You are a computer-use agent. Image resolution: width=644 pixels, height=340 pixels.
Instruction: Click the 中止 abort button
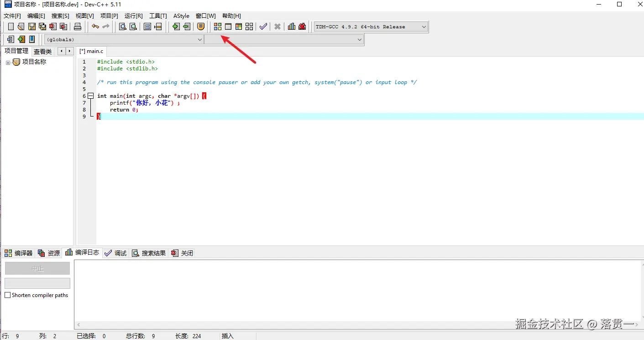[x=37, y=268]
